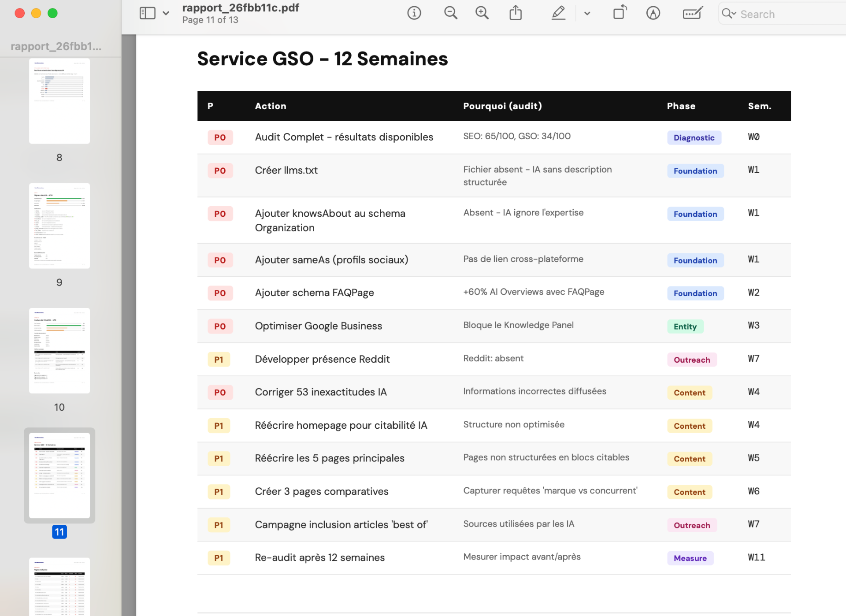Select page 9 thumbnail

[x=59, y=226]
